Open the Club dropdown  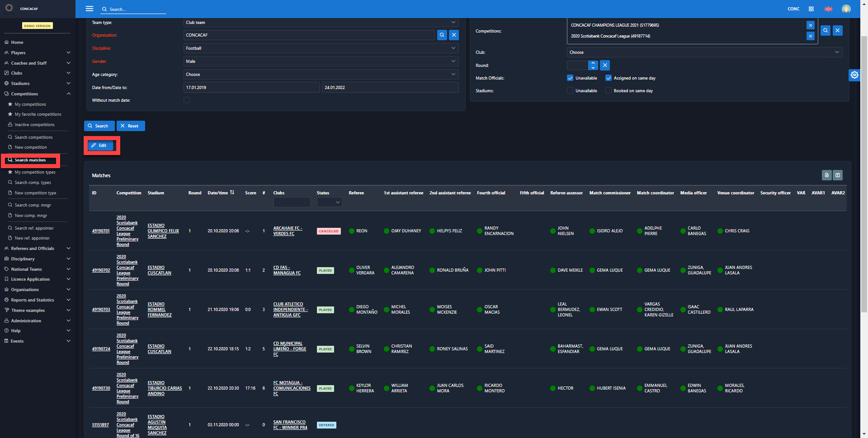click(704, 52)
